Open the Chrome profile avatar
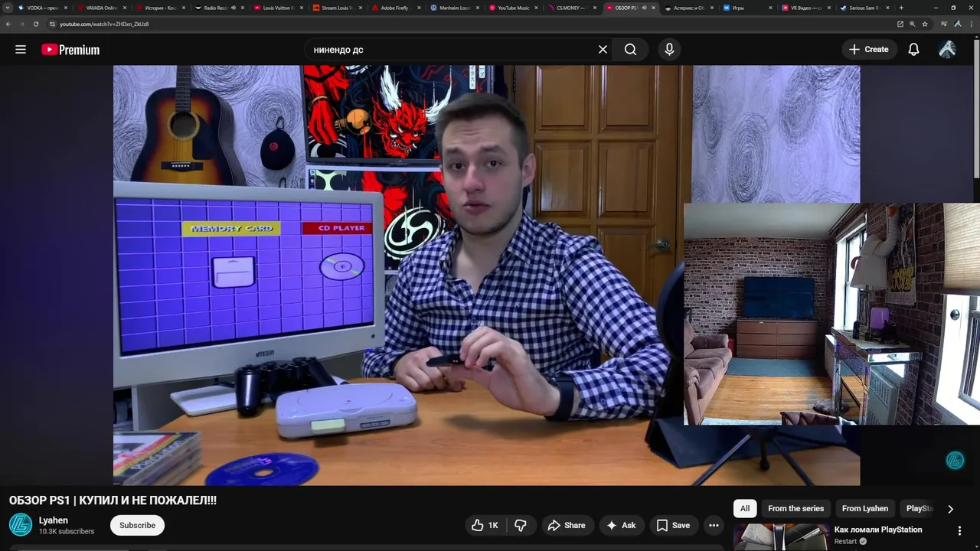Viewport: 980px width, 551px height. pos(958,24)
